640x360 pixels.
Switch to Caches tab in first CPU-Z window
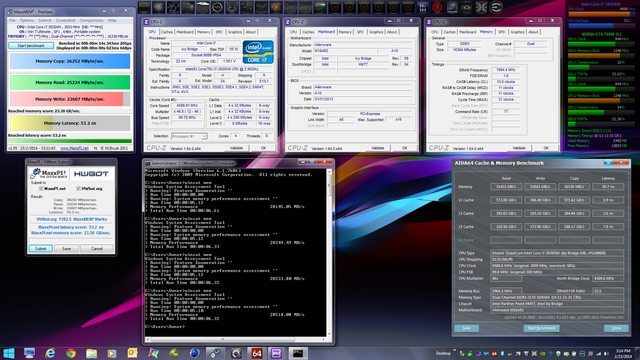pos(167,32)
